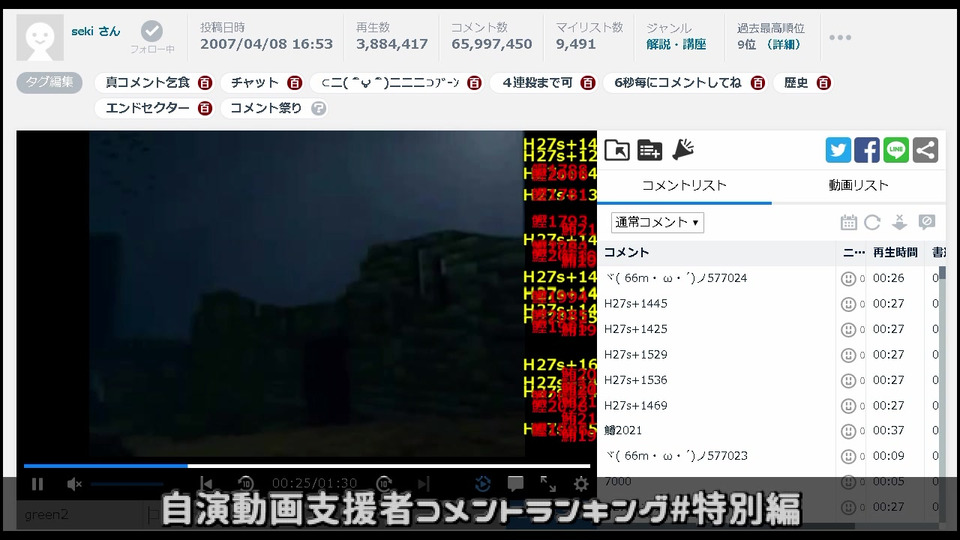The height and width of the screenshot is (540, 960).
Task: Expand the three-dots more menu in header
Action: pos(840,37)
